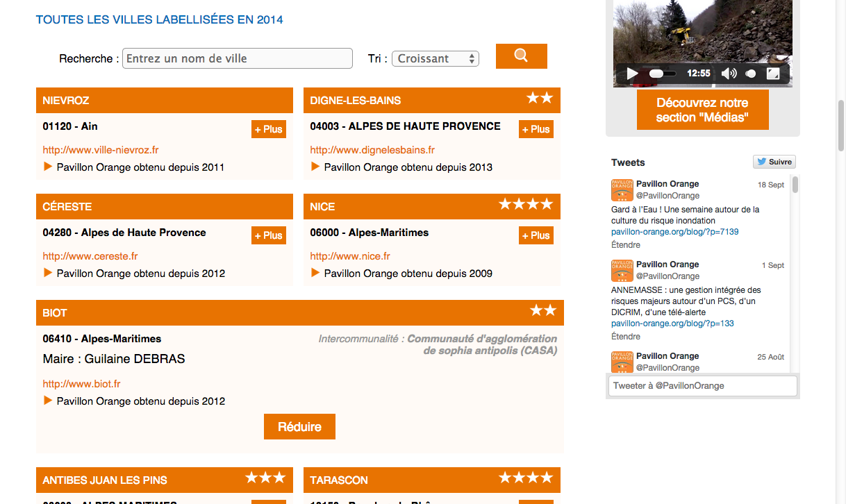This screenshot has height=504, width=846.
Task: Open the dignelesbains.fr website link
Action: [372, 150]
